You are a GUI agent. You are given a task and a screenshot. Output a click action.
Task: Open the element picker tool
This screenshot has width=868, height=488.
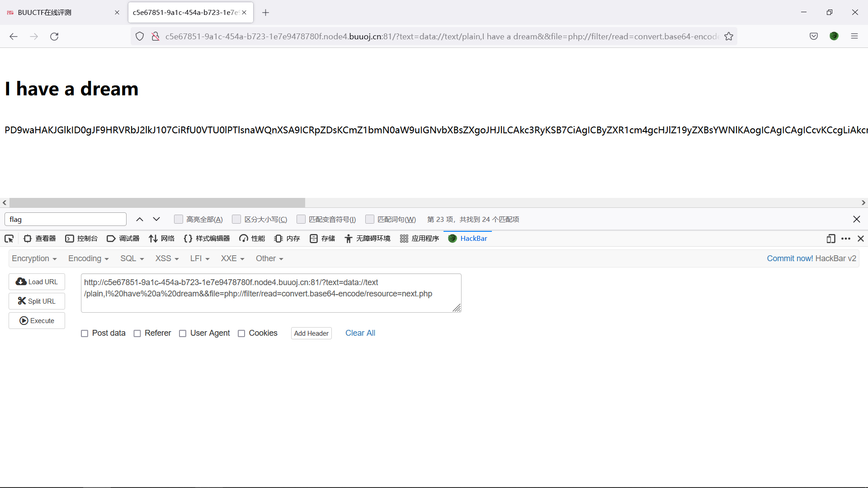point(9,239)
